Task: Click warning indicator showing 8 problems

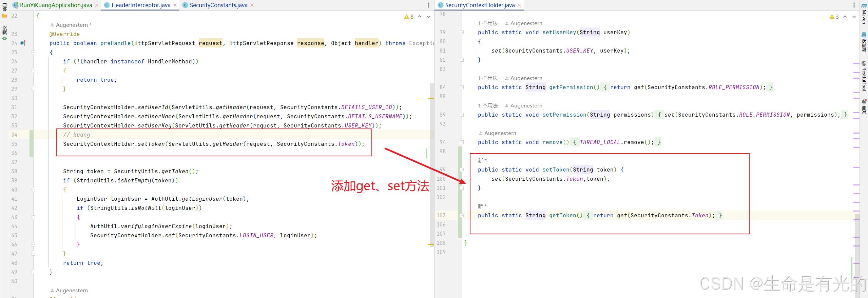Action: pyautogui.click(x=409, y=17)
